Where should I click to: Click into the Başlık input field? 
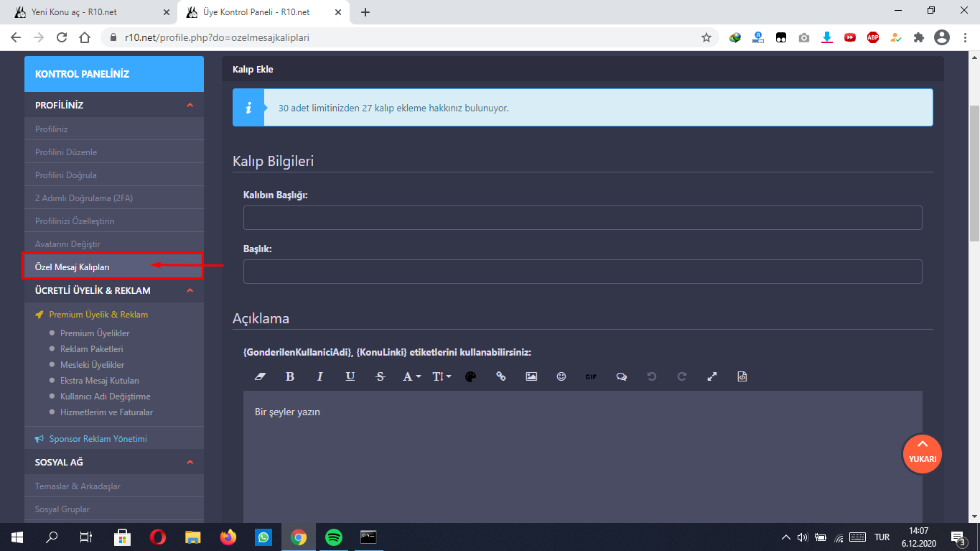(582, 272)
